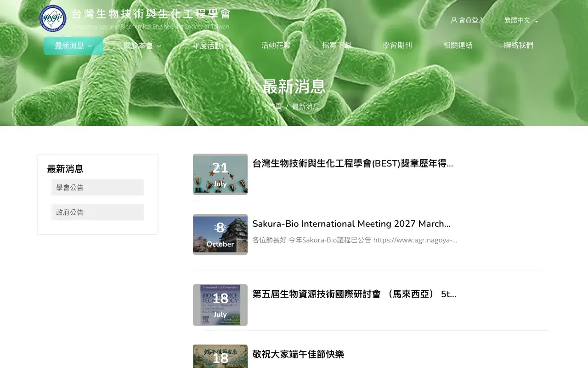Screen dimensions: 588x368
Task: Open the 8 October castle thumbnail
Action: pos(220,235)
